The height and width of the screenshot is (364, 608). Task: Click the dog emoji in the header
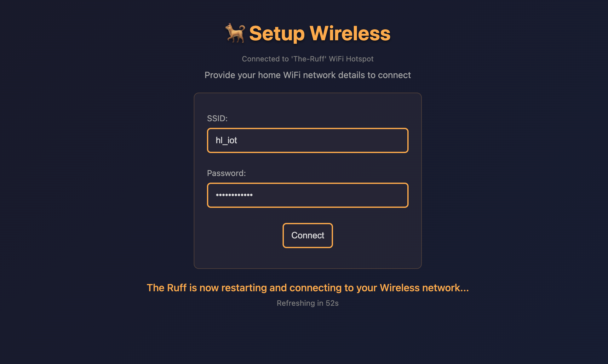click(236, 33)
